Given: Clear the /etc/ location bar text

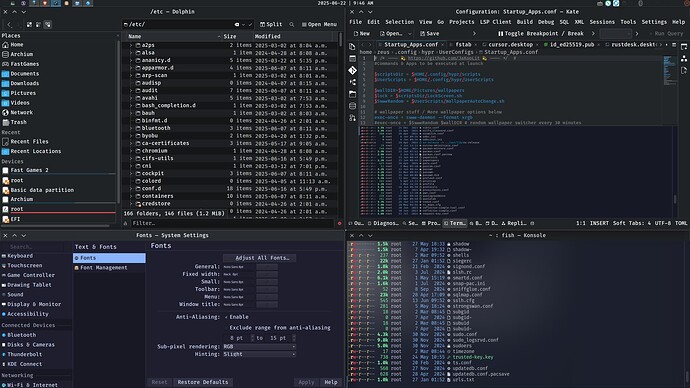Looking at the screenshot, I should coord(237,25).
